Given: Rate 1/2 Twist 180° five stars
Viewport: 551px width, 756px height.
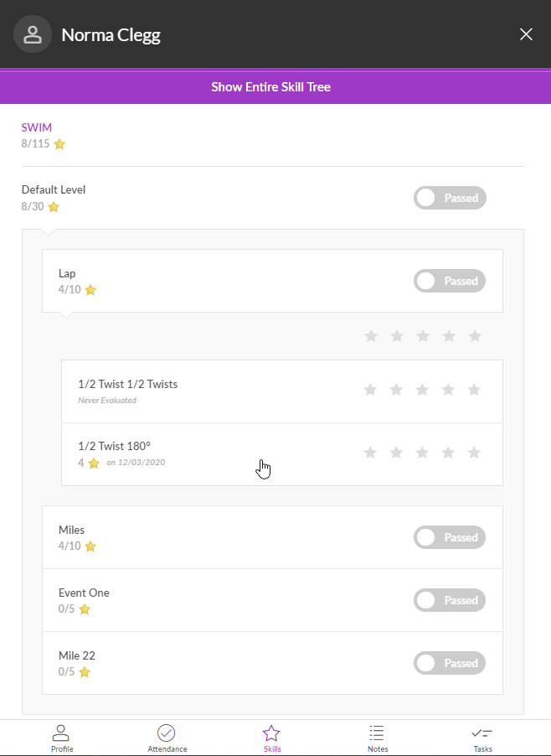Looking at the screenshot, I should [x=475, y=453].
